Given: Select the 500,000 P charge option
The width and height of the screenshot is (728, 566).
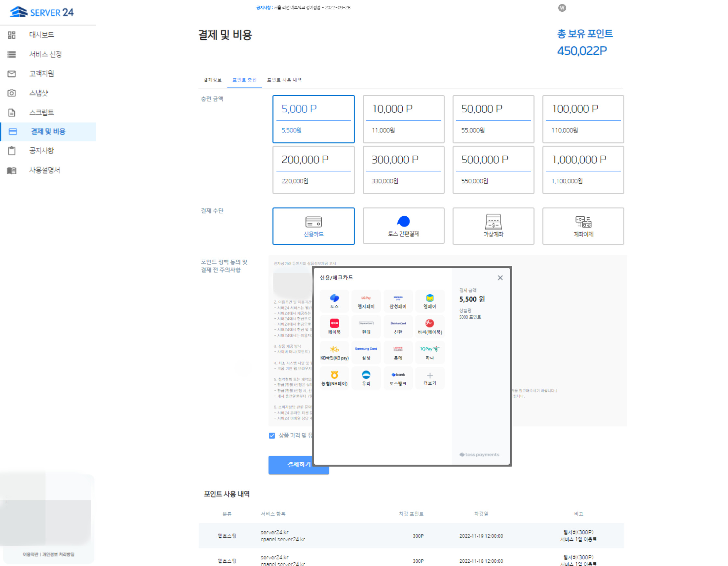Looking at the screenshot, I should coord(493,170).
